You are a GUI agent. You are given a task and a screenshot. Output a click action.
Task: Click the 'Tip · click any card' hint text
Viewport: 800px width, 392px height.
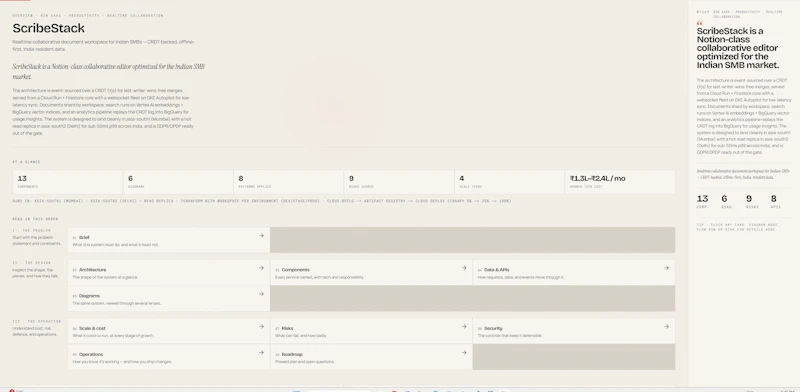click(737, 227)
